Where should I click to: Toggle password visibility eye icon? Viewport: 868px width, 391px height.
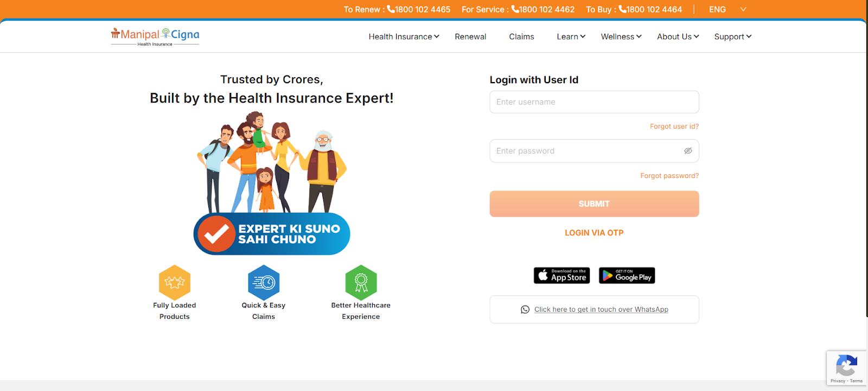tap(688, 151)
